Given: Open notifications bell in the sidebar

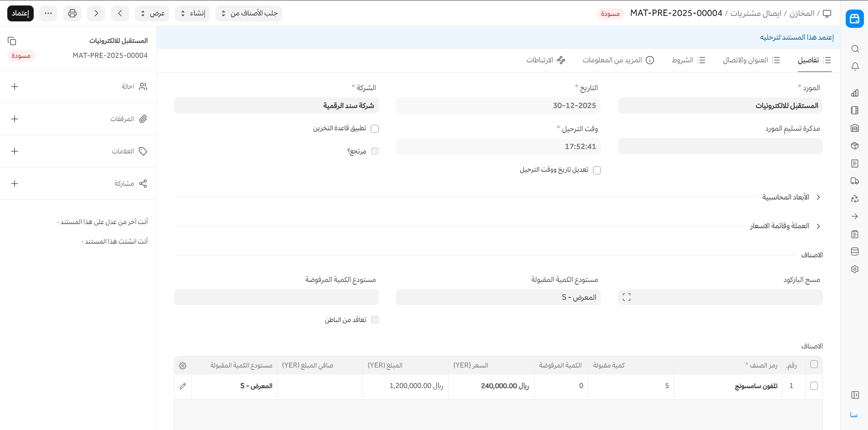Looking at the screenshot, I should (855, 67).
